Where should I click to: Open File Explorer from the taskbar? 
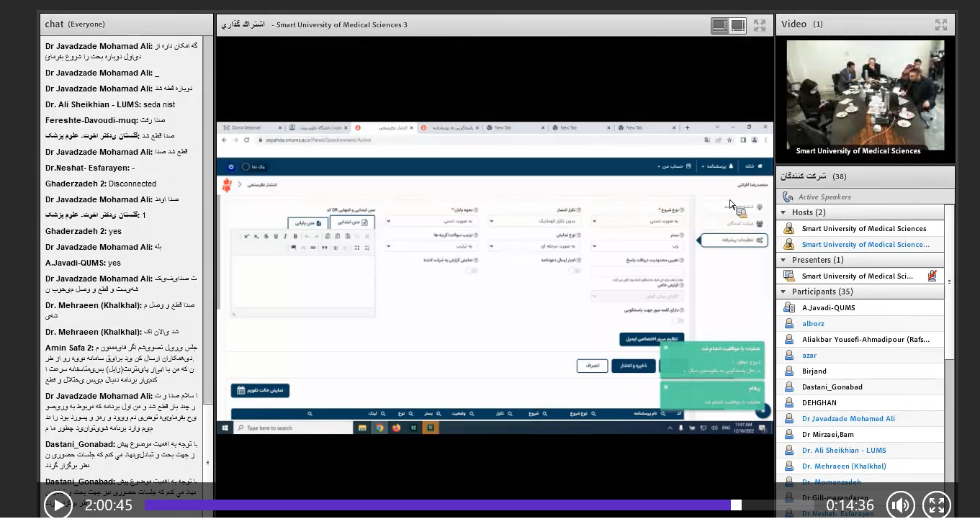(x=362, y=428)
